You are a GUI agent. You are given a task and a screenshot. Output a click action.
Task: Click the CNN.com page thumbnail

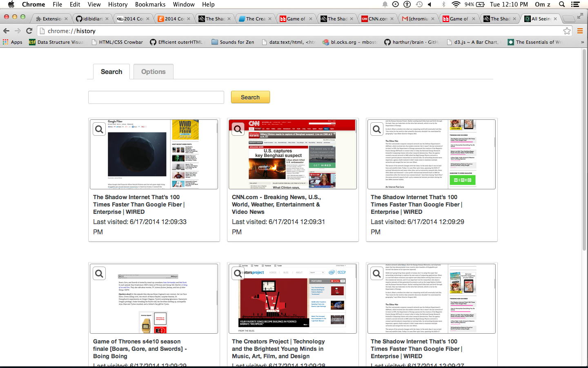click(293, 154)
